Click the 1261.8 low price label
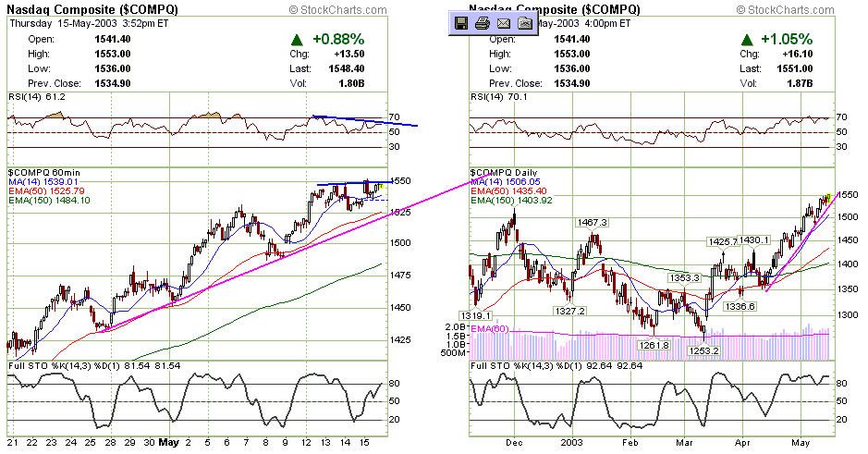 [654, 345]
